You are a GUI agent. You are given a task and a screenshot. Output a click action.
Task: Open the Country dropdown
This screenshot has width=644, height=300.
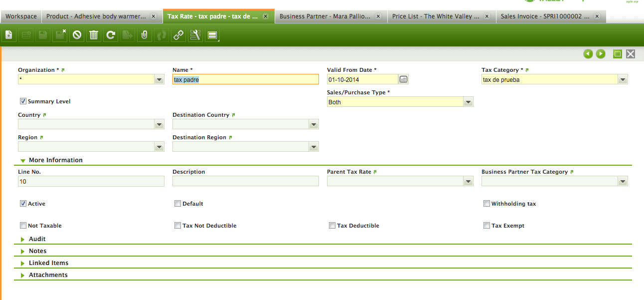[x=160, y=124]
